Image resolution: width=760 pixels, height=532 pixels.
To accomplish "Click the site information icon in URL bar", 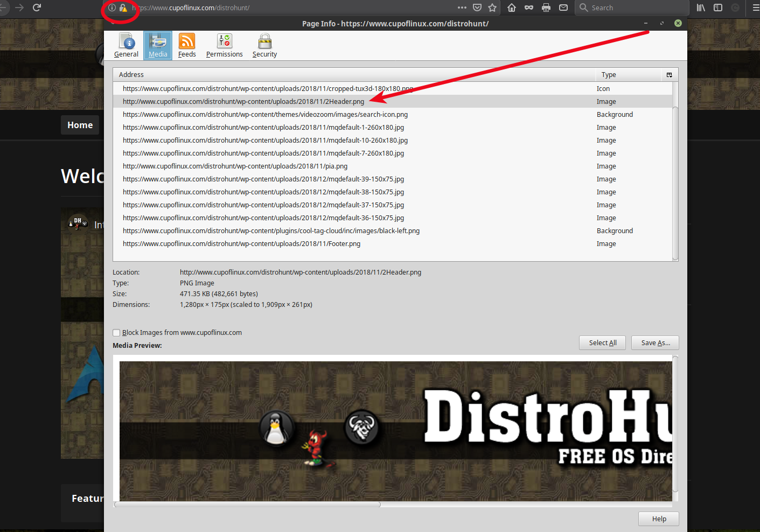I will (x=112, y=8).
